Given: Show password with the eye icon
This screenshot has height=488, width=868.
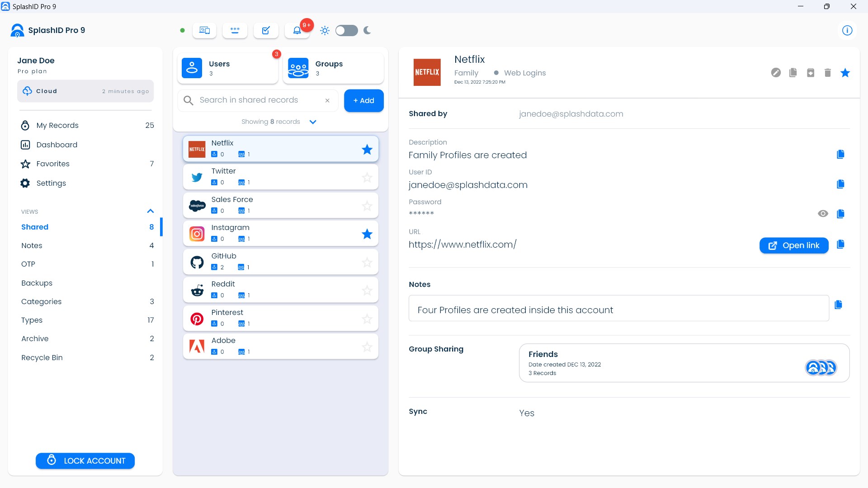Looking at the screenshot, I should click(823, 214).
